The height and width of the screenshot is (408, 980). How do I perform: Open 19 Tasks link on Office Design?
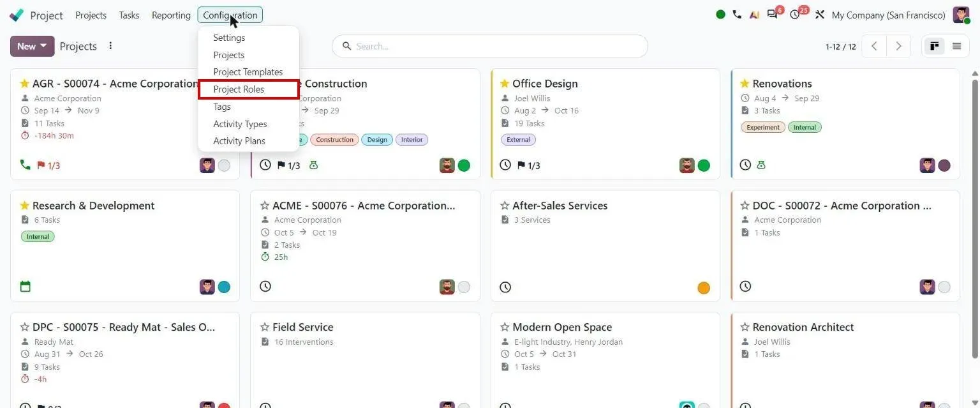point(529,123)
